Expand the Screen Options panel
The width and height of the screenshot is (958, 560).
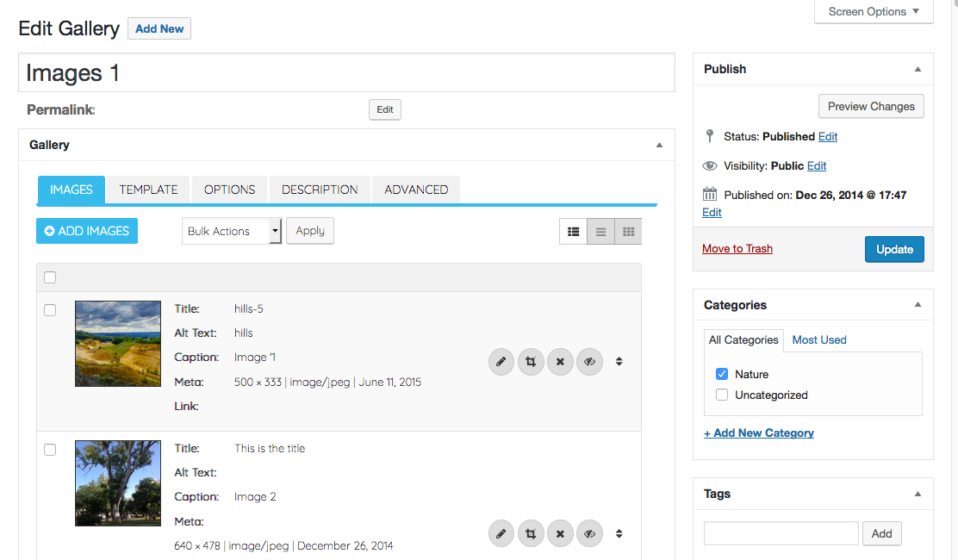tap(874, 12)
